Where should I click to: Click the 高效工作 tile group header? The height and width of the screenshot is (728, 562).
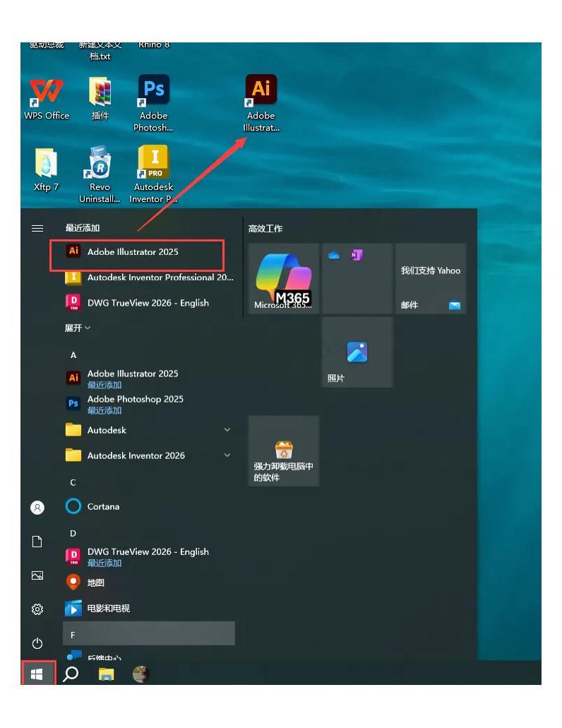(265, 229)
